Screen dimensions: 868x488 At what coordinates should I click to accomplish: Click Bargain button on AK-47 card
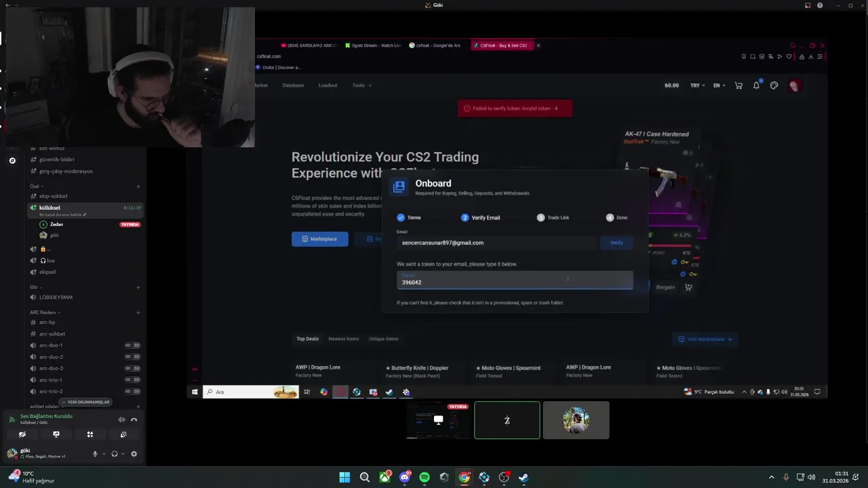665,287
